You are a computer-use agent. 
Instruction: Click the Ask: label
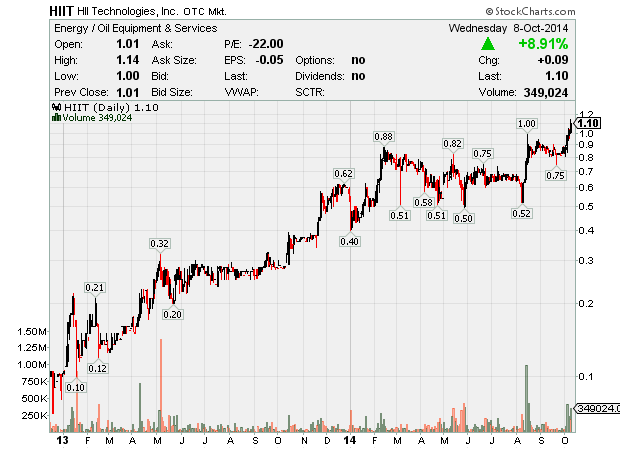[x=162, y=44]
